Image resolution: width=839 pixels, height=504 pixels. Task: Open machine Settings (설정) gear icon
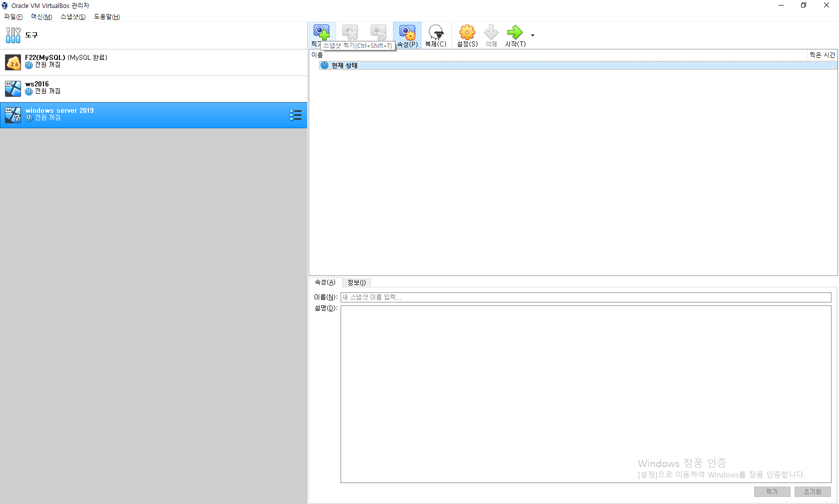point(467,32)
